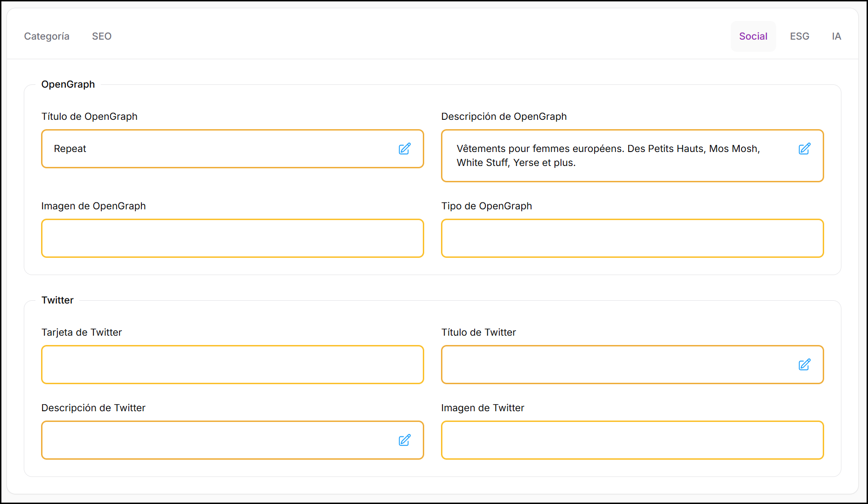Click inside the Título de Twitter input
868x504 pixels.
pos(616,365)
